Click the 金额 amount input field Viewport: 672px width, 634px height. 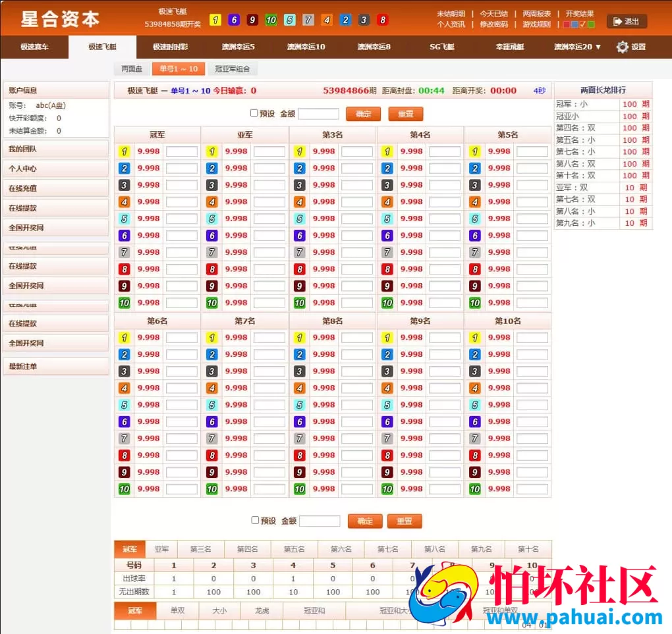[x=318, y=113]
